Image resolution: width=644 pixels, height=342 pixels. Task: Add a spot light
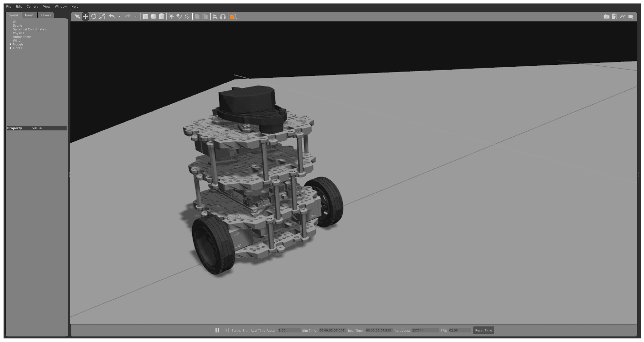(179, 17)
